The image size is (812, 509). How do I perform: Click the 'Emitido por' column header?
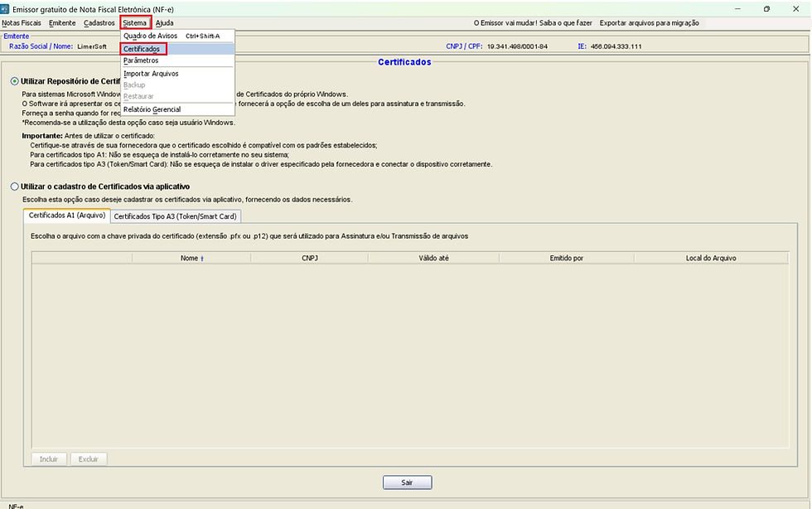567,258
